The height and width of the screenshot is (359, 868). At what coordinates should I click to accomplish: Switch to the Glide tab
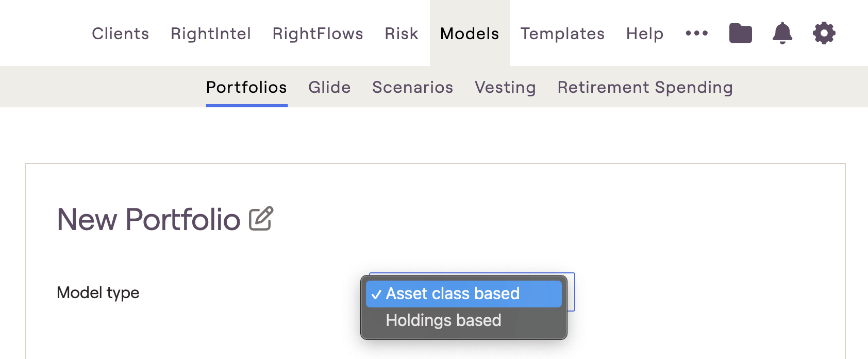pyautogui.click(x=329, y=87)
